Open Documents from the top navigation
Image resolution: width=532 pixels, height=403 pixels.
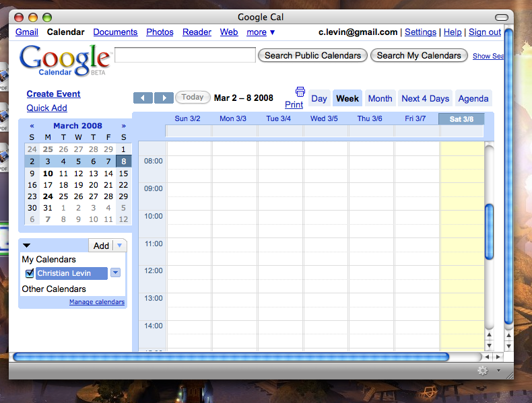(115, 32)
